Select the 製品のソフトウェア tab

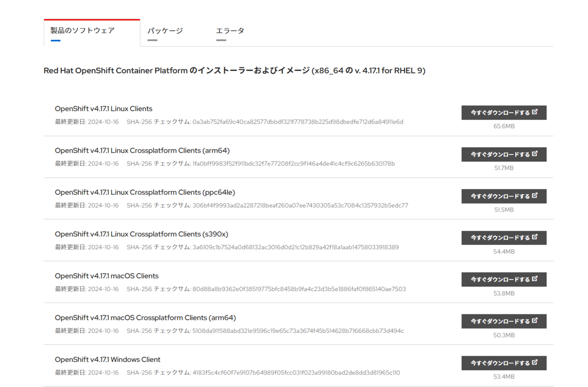point(81,29)
